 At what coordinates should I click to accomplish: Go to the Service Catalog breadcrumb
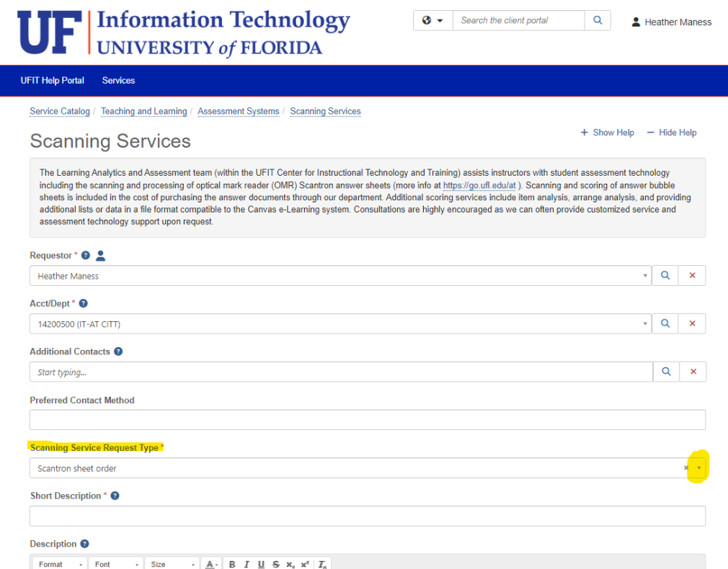[60, 112]
